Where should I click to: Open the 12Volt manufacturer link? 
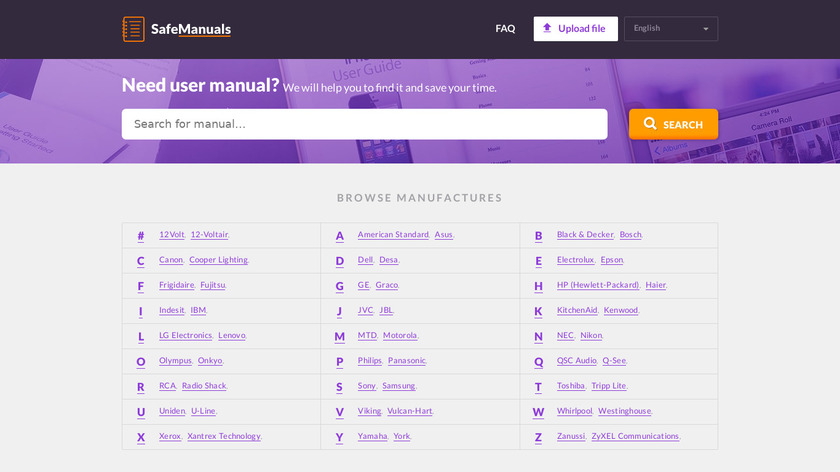[x=171, y=235]
